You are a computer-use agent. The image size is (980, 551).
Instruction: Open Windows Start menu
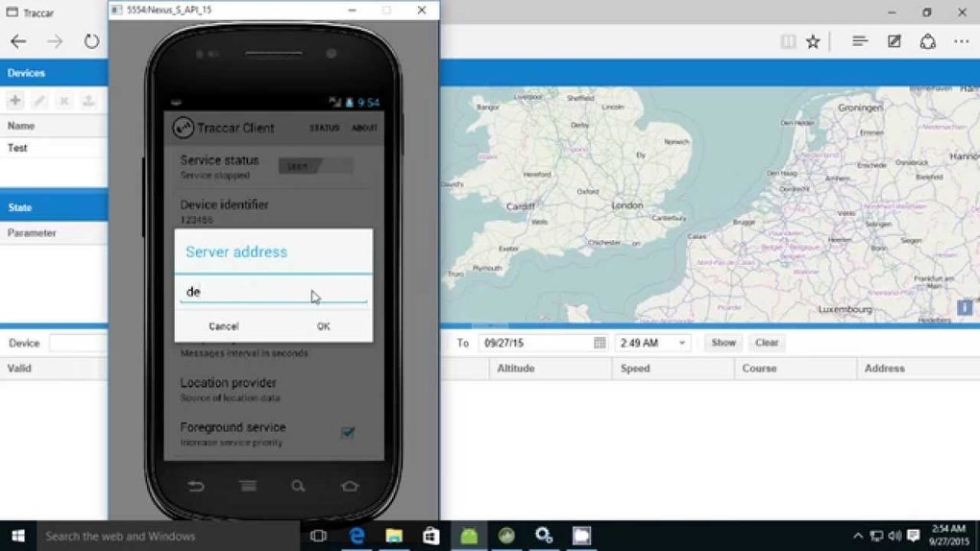[x=18, y=536]
